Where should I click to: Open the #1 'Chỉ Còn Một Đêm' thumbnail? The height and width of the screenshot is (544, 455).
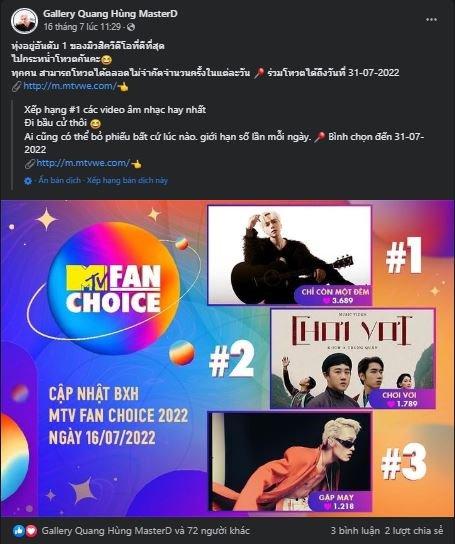pos(289,255)
